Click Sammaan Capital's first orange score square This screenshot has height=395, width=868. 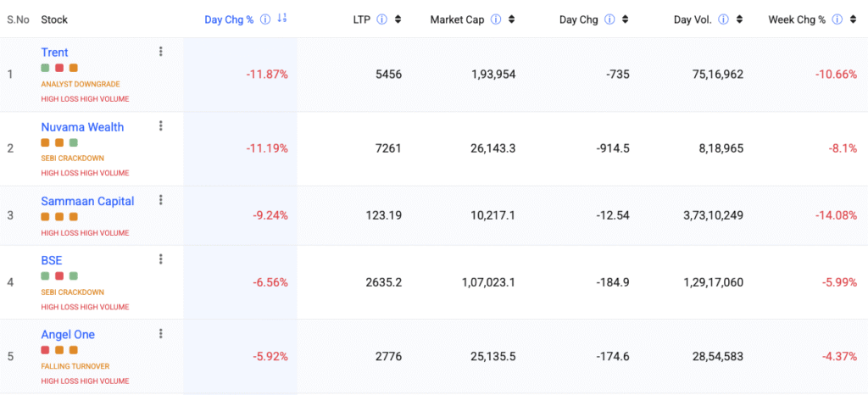point(46,216)
